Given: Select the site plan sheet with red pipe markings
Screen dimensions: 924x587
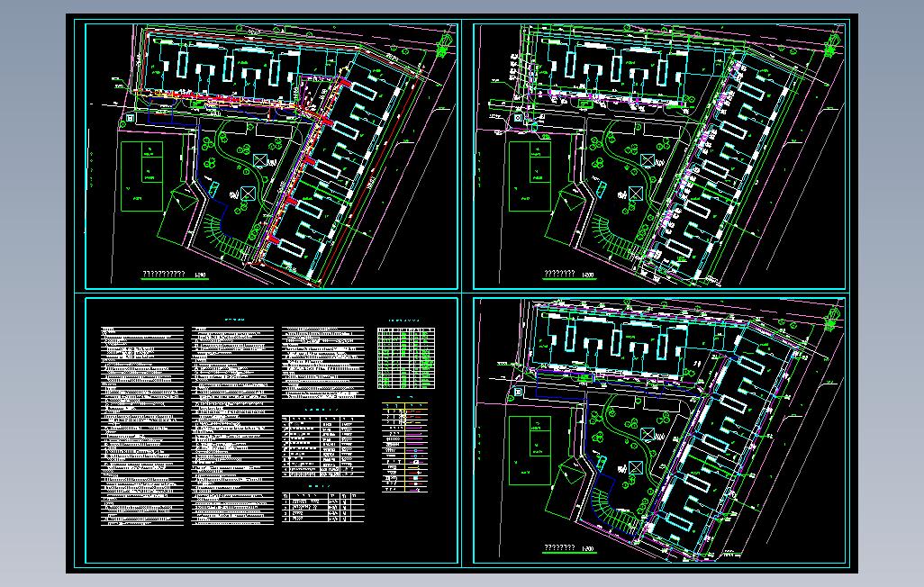Looking at the screenshot, I should 272,156.
